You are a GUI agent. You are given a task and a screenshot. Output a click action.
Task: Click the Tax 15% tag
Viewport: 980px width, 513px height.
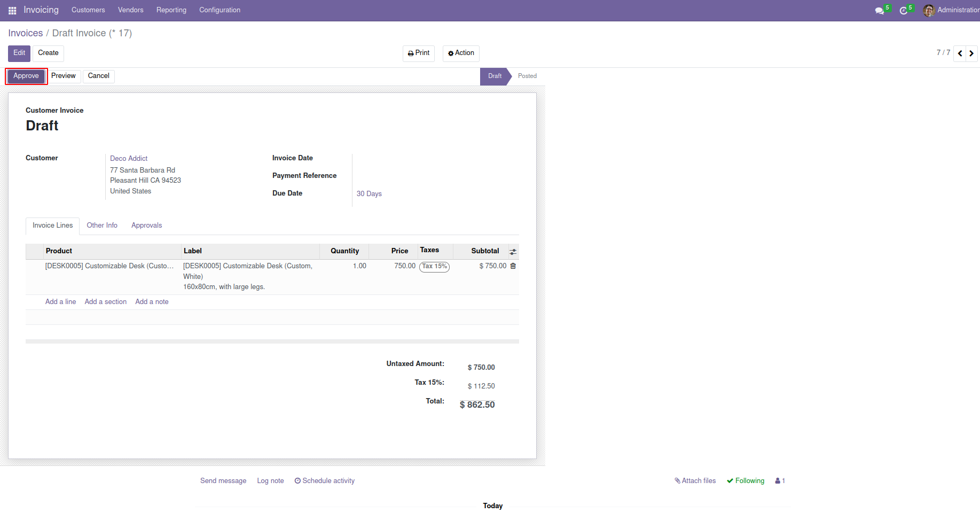pyautogui.click(x=434, y=267)
